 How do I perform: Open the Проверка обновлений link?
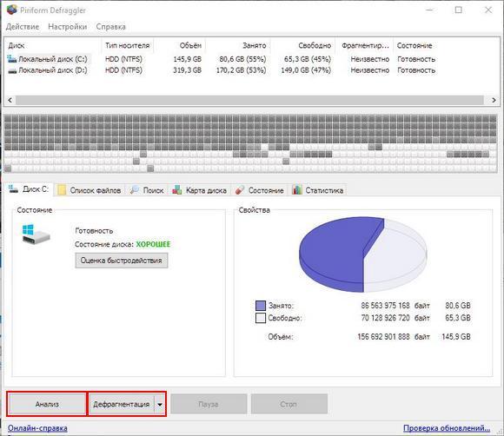[447, 428]
